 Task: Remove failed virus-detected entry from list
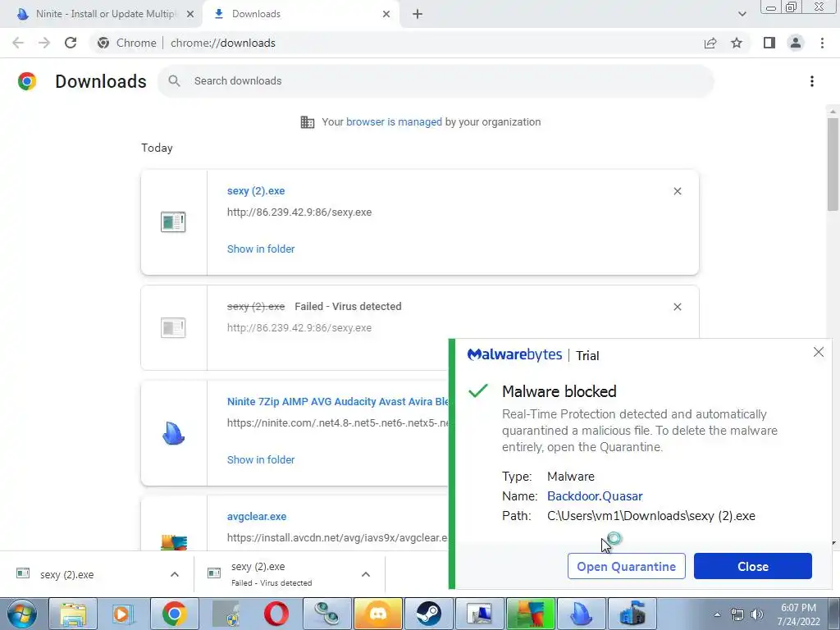click(678, 307)
